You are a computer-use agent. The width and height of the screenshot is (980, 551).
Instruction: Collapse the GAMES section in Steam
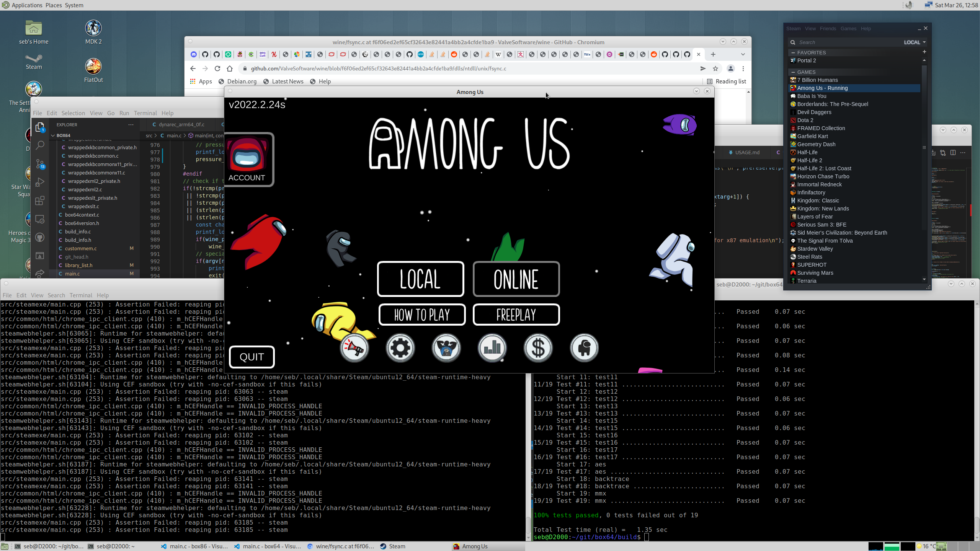tap(793, 72)
